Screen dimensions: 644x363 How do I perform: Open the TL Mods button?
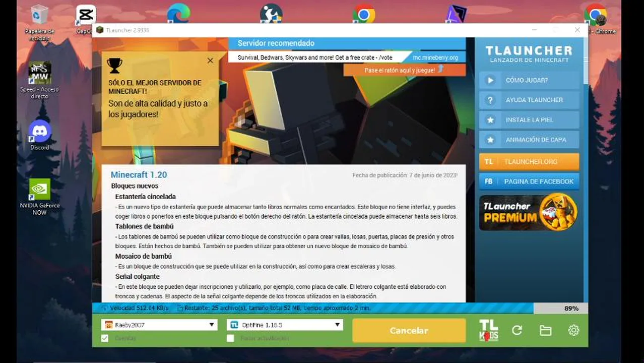pos(488,330)
